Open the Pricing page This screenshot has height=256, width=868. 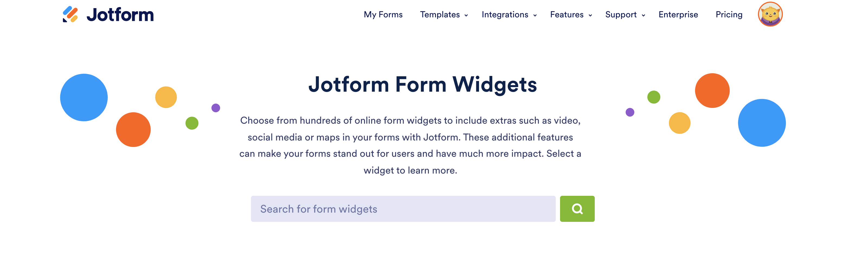(729, 15)
